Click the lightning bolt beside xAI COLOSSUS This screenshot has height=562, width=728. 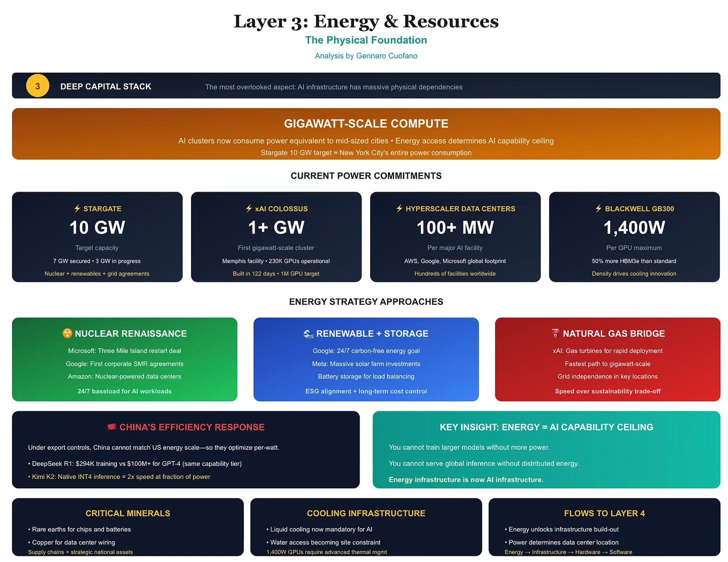coord(248,209)
